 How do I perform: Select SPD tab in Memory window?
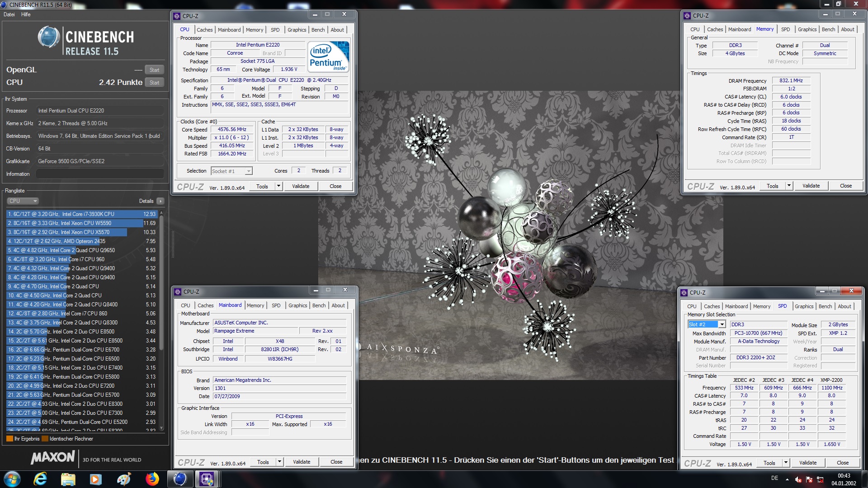786,29
